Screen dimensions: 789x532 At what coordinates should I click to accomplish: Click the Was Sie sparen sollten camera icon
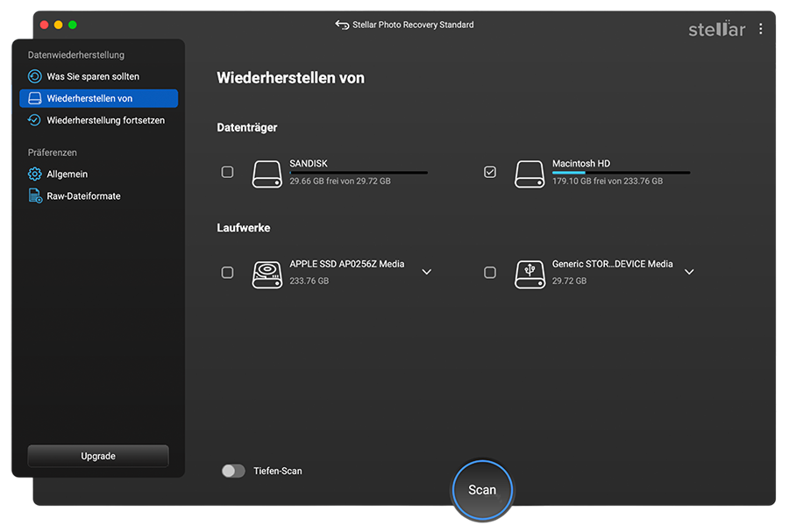tap(33, 76)
